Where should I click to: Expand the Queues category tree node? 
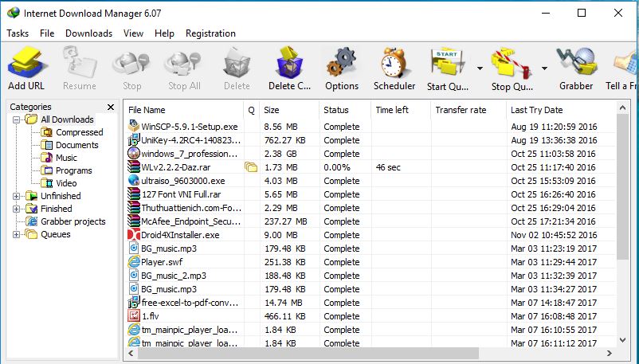pos(17,234)
